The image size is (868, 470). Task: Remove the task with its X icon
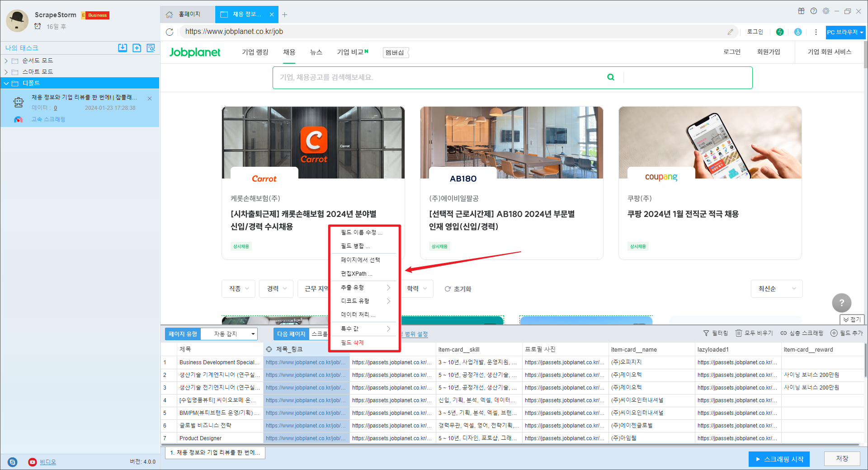pyautogui.click(x=150, y=98)
